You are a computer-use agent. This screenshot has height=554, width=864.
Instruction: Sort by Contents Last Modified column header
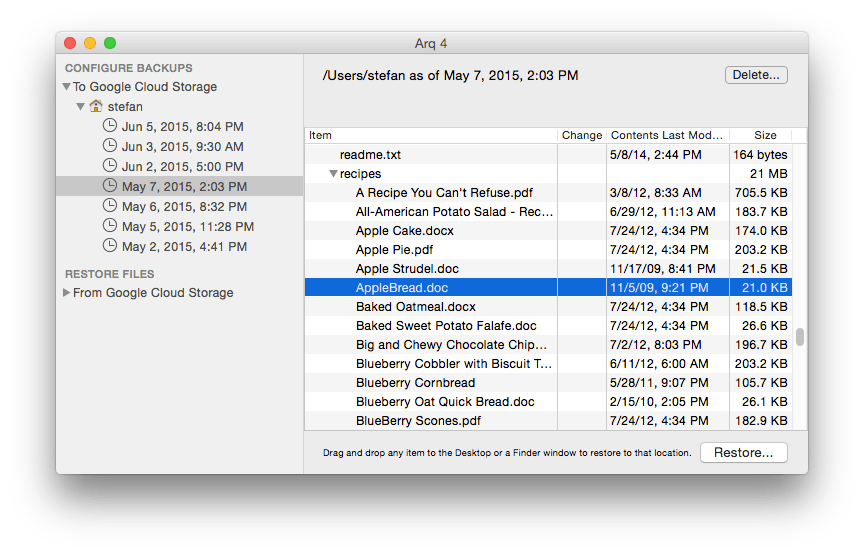666,135
